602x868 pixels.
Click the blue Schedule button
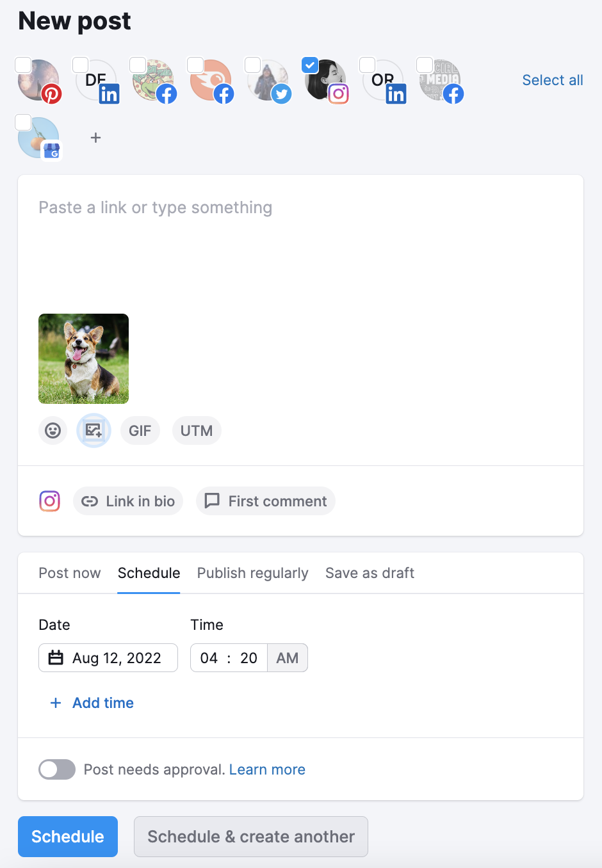(68, 837)
